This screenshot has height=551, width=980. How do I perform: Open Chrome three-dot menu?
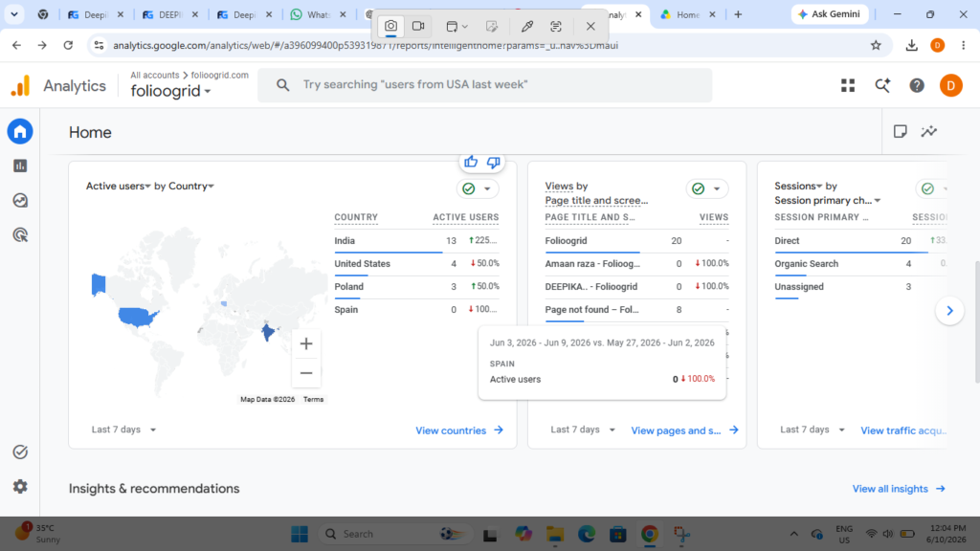[x=963, y=45]
